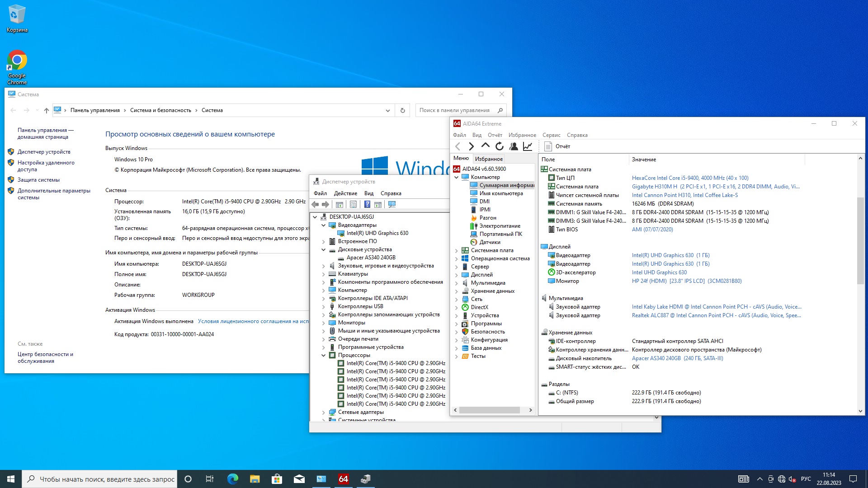
Task: Expand Клавиатуры node in Device Manager
Action: point(323,274)
